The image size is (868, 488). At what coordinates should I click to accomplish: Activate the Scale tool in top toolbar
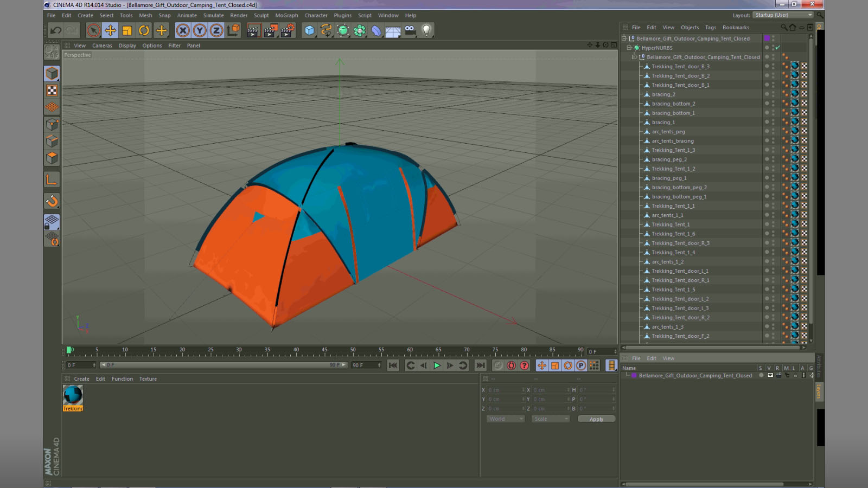pos(127,30)
